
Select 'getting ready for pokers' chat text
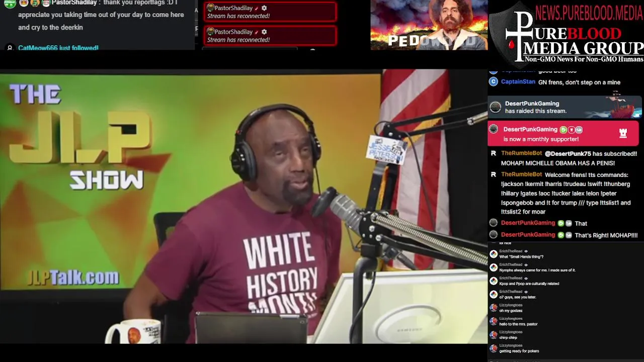click(x=519, y=351)
